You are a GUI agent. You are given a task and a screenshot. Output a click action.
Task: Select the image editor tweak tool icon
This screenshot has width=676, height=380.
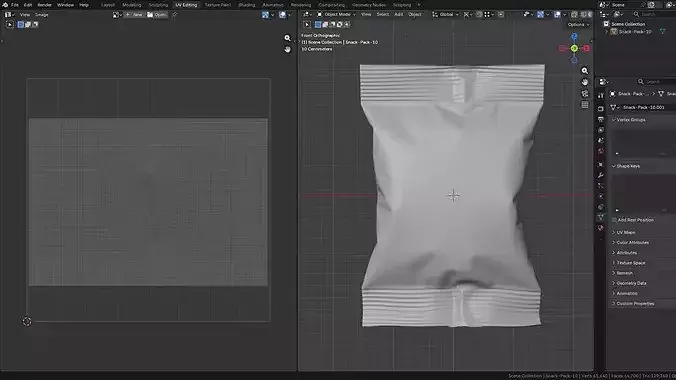click(x=9, y=25)
